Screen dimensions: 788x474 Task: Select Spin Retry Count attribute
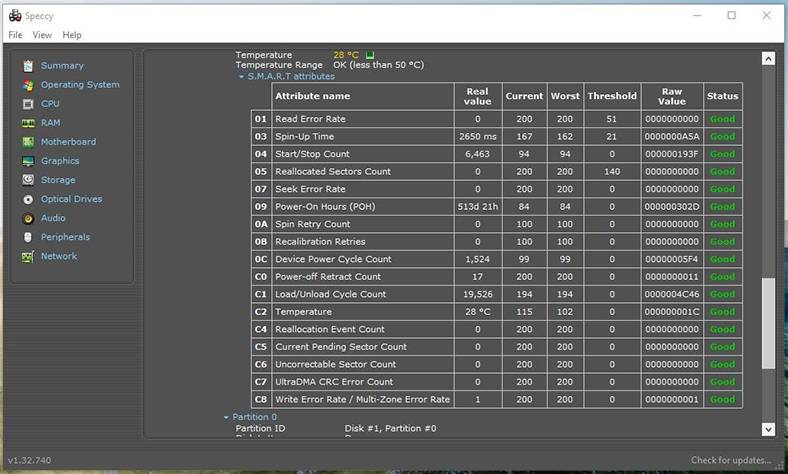pyautogui.click(x=312, y=224)
